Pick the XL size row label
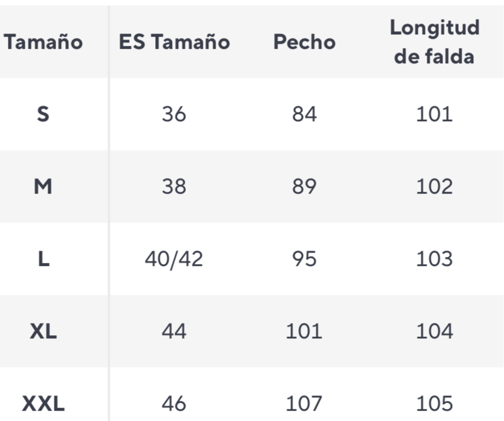The image size is (504, 421). [43, 332]
